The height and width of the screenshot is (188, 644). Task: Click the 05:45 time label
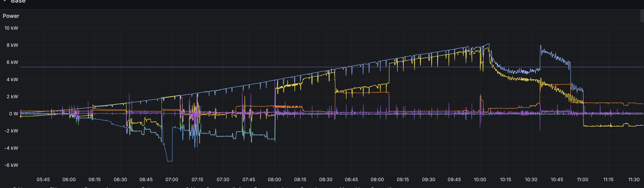click(43, 179)
